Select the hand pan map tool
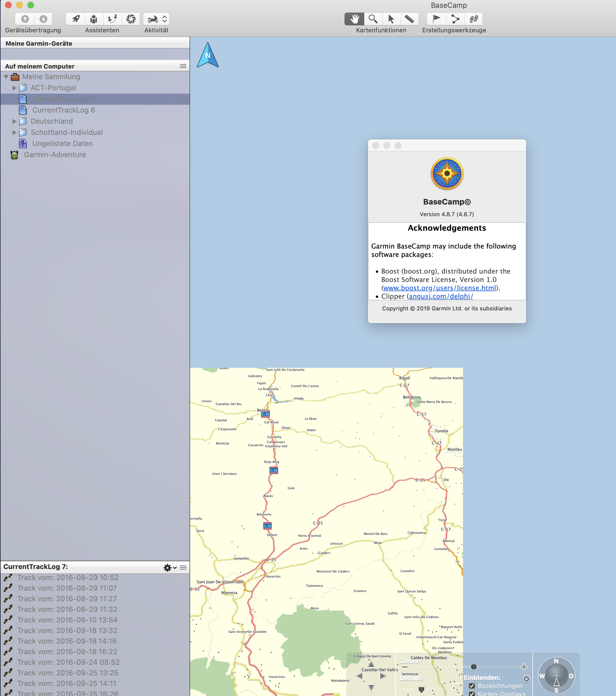616x696 pixels. (x=354, y=19)
